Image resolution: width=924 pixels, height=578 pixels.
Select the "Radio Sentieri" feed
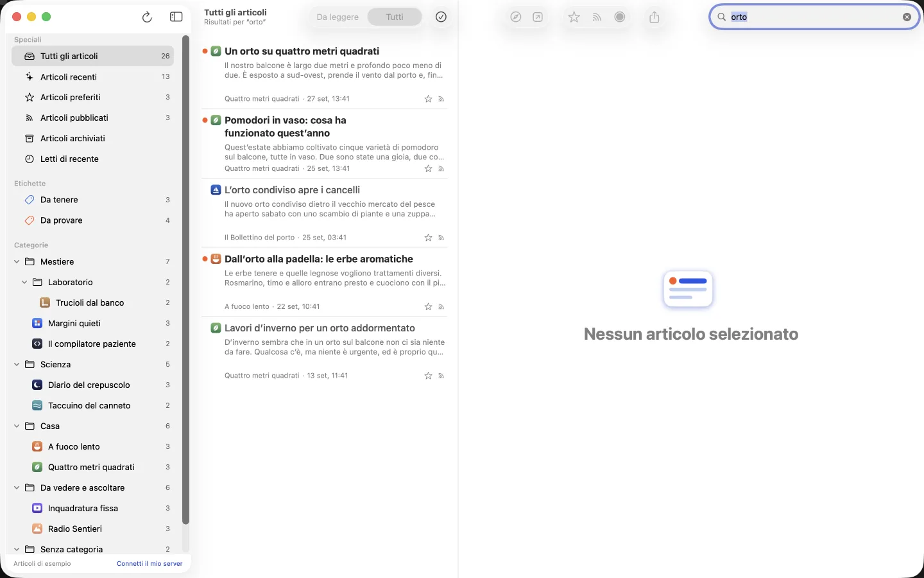pos(92,529)
